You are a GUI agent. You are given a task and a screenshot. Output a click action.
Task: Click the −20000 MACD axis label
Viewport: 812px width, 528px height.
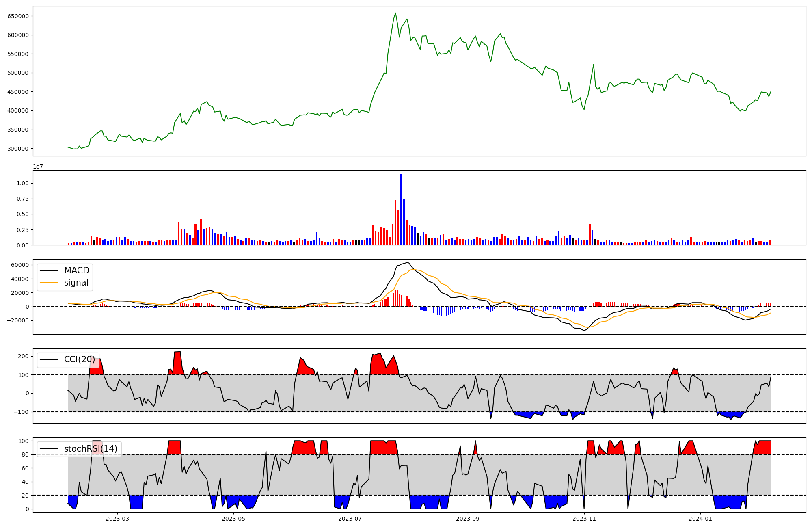click(17, 320)
